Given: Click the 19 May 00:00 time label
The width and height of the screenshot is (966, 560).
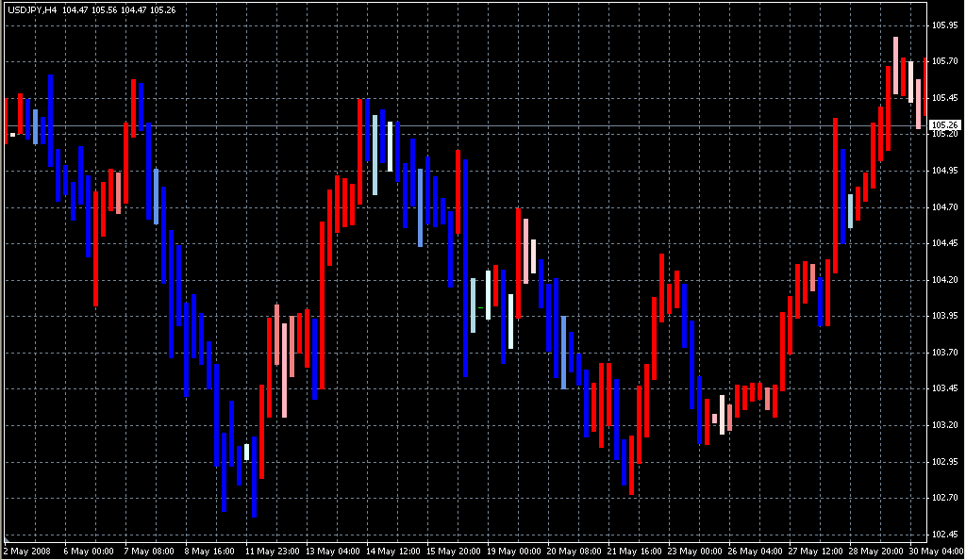Looking at the screenshot, I should (514, 552).
